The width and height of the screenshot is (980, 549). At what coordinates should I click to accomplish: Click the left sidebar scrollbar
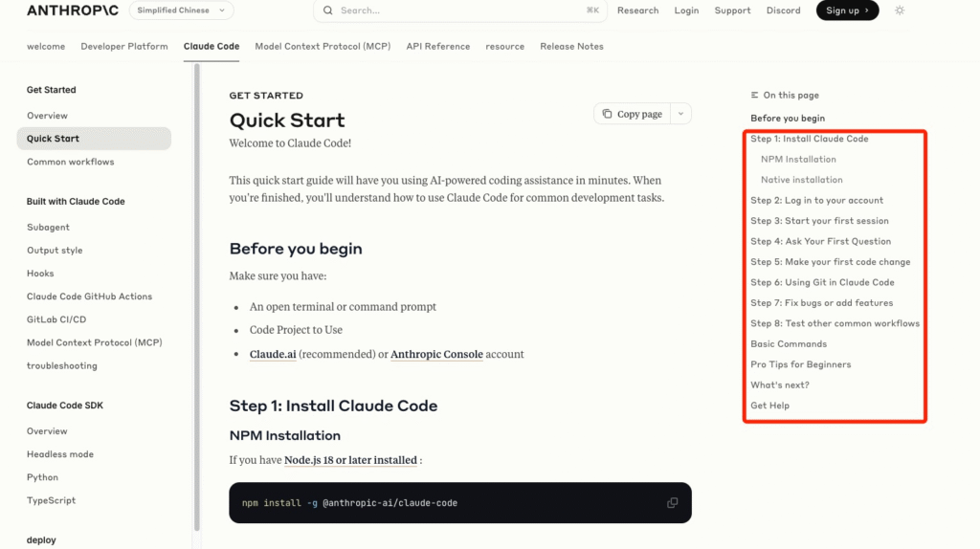click(x=197, y=287)
